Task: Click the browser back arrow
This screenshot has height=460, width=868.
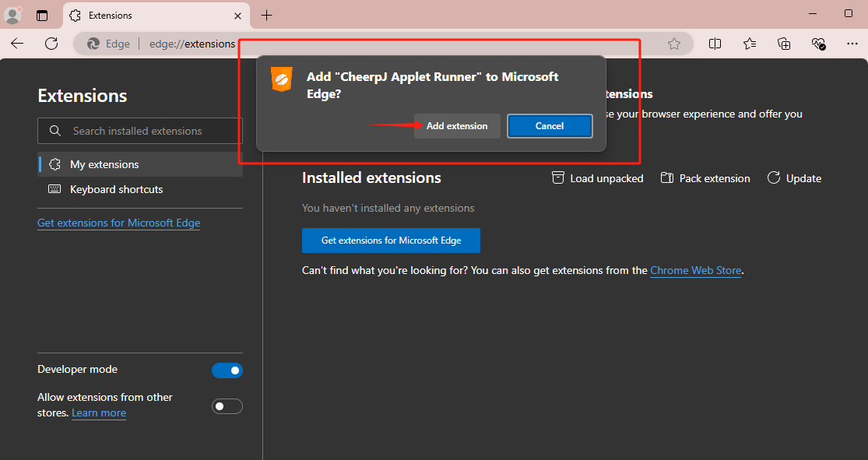Action: tap(17, 44)
